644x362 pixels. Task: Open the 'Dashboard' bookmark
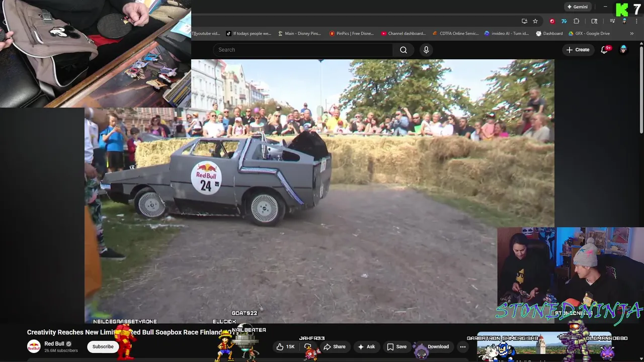[549, 34]
